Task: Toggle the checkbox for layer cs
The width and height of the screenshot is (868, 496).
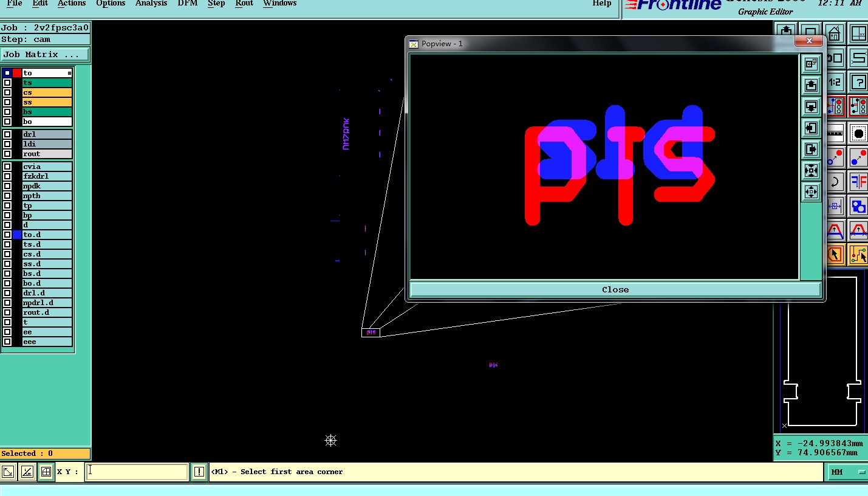Action: coord(7,92)
